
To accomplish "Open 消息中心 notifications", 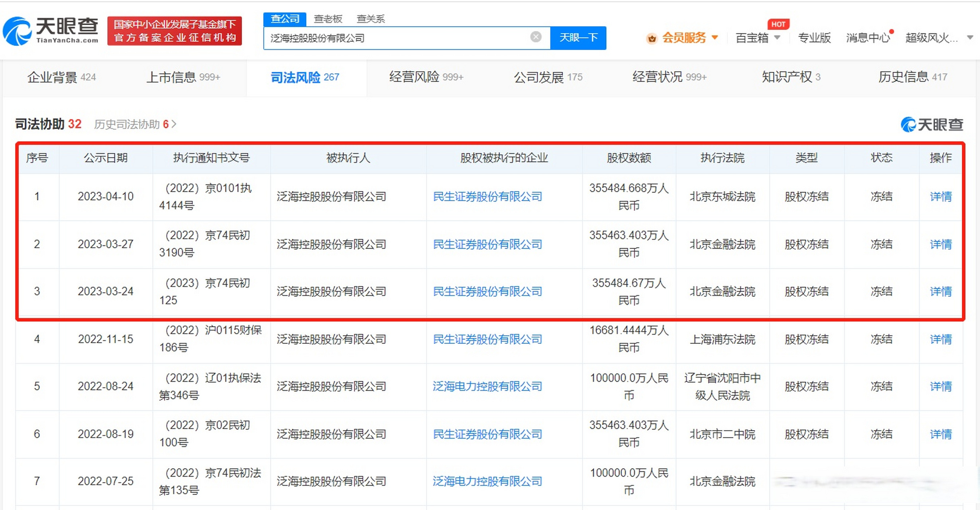I will click(x=868, y=38).
